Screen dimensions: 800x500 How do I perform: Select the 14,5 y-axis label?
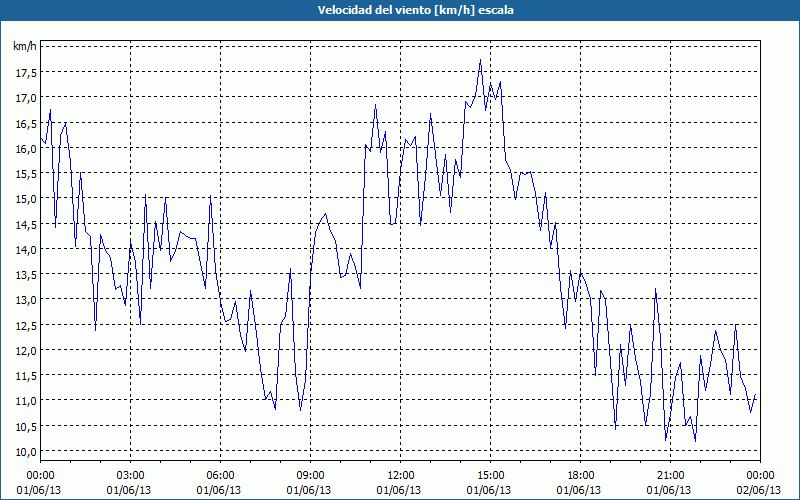(26, 224)
